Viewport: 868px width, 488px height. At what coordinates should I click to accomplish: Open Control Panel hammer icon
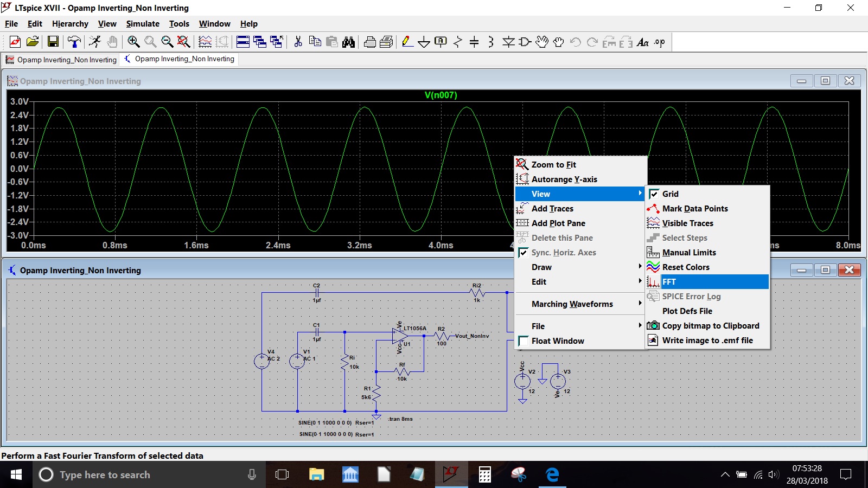[x=74, y=42]
